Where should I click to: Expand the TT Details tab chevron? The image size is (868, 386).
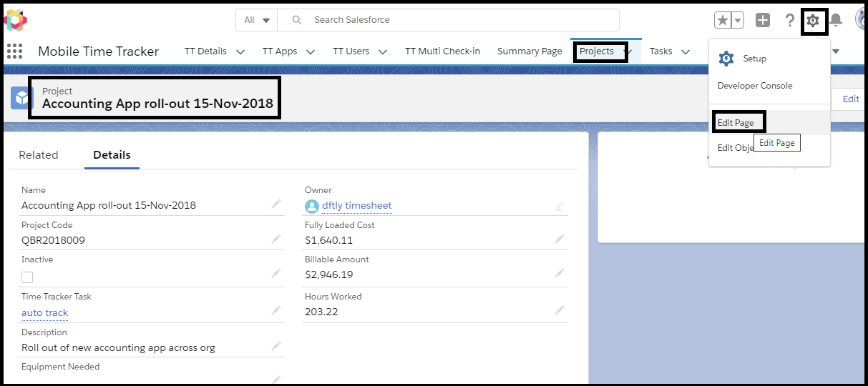240,51
